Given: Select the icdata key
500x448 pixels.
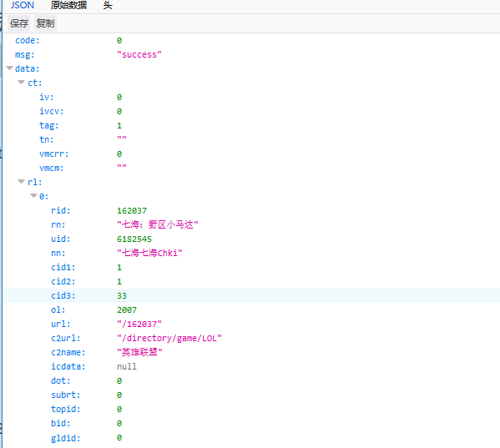Looking at the screenshot, I should tap(68, 366).
